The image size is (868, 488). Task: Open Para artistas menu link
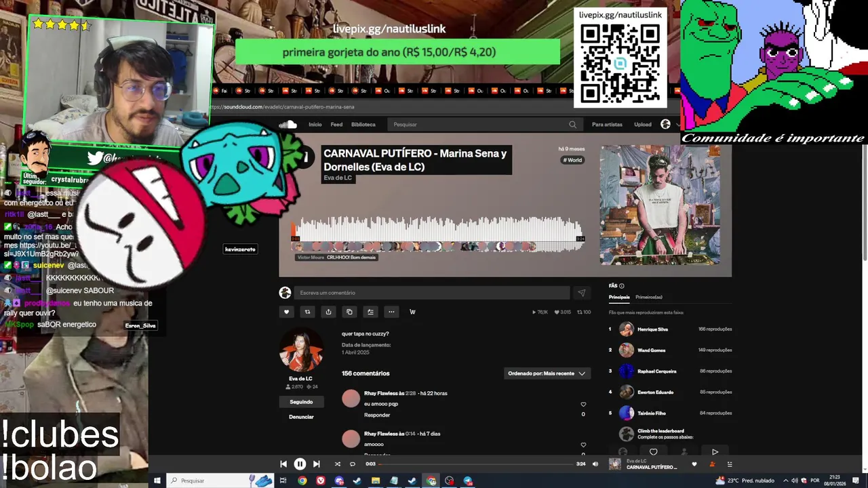pos(607,124)
